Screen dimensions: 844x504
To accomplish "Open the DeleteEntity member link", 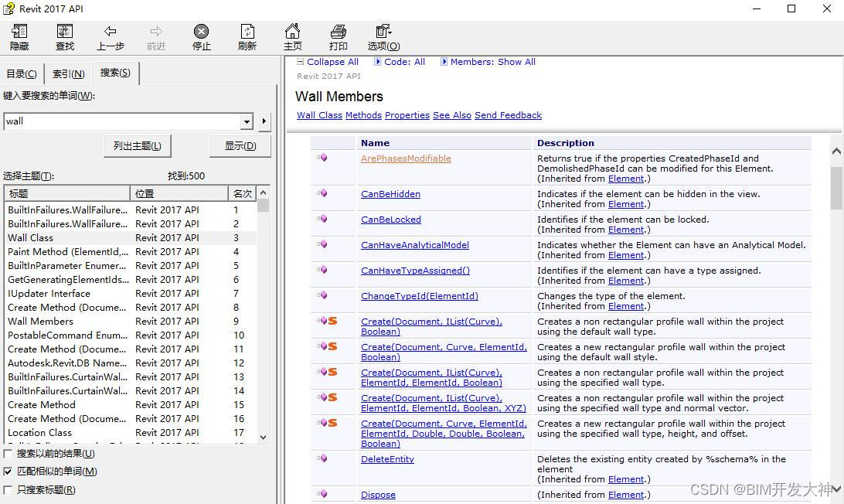I will tap(387, 459).
